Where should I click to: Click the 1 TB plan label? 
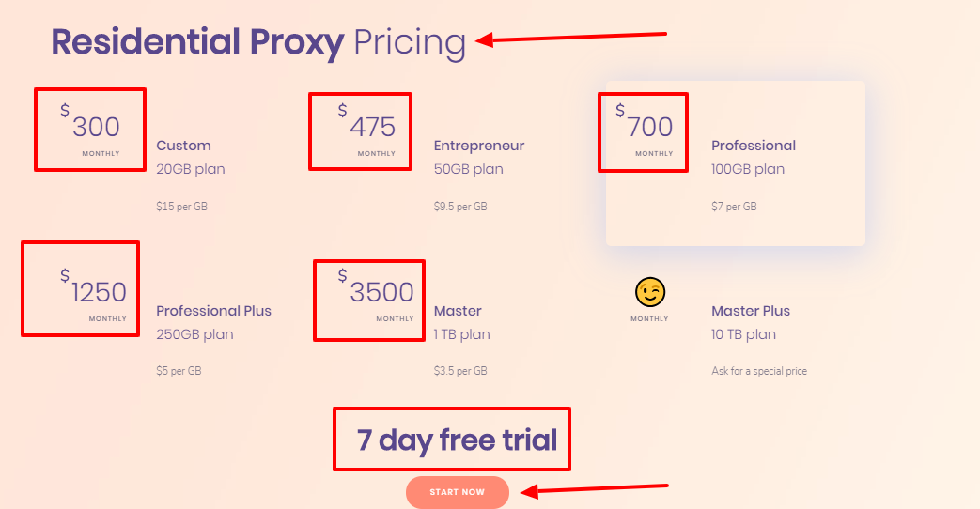[x=461, y=334]
